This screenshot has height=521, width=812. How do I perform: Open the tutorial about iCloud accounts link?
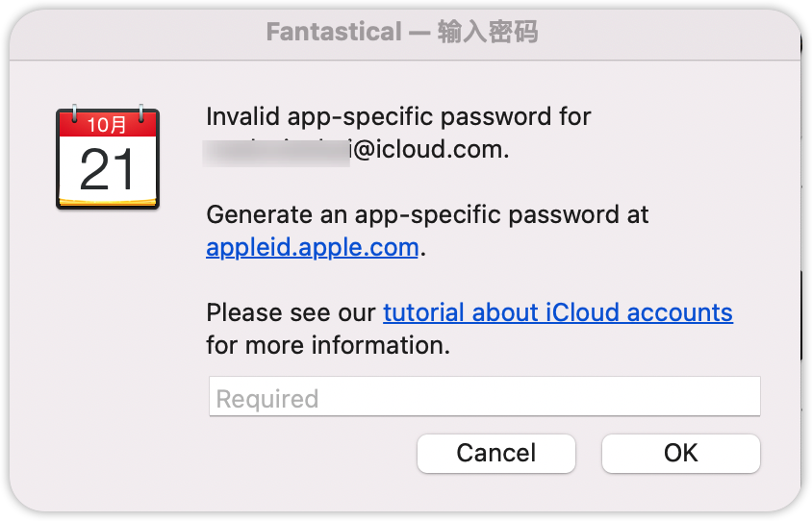(558, 312)
